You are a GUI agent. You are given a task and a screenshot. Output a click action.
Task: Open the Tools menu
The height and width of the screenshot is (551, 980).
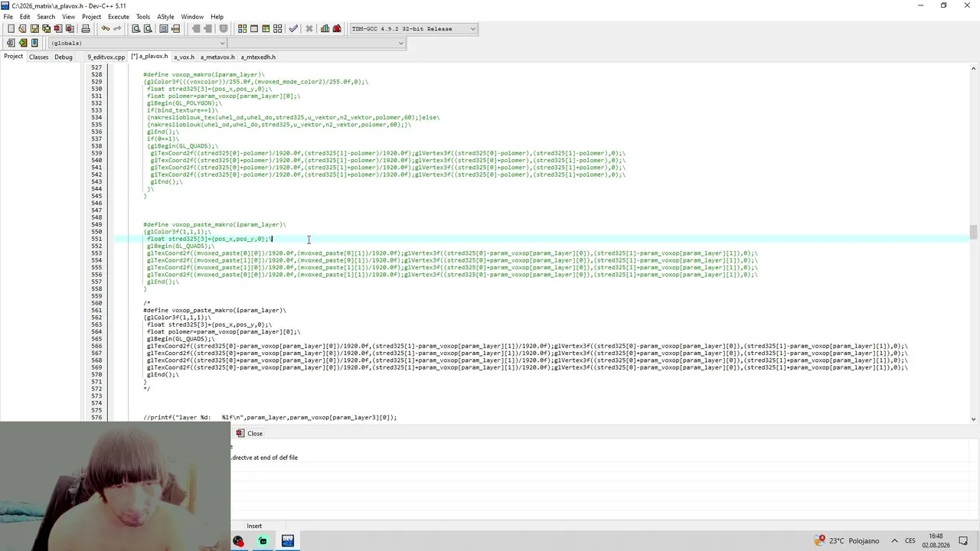[143, 16]
